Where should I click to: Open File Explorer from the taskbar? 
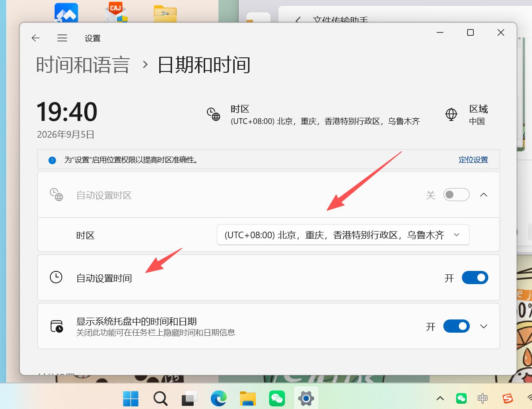tap(248, 398)
